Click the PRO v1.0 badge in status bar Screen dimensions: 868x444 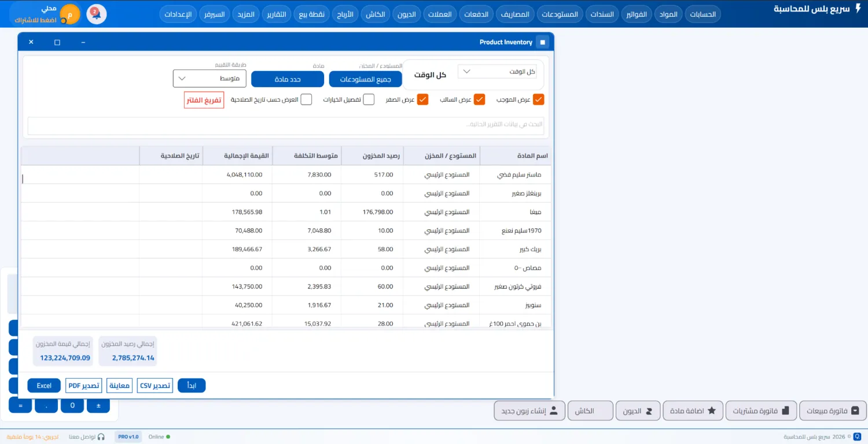(x=128, y=437)
